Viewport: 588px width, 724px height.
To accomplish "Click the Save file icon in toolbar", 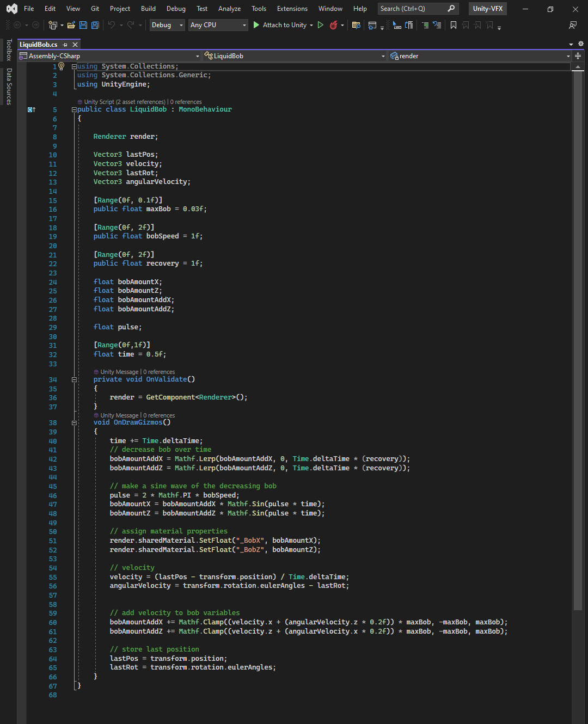I will click(x=83, y=25).
